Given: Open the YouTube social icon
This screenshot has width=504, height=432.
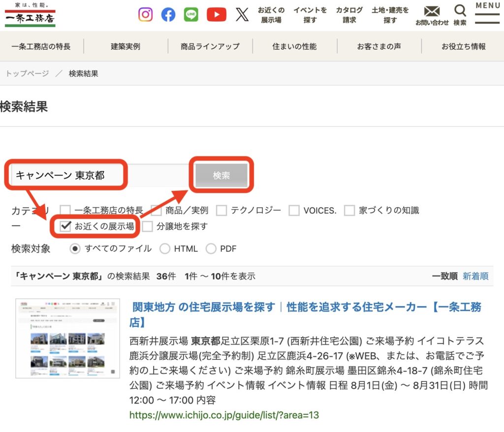Looking at the screenshot, I should [x=217, y=14].
